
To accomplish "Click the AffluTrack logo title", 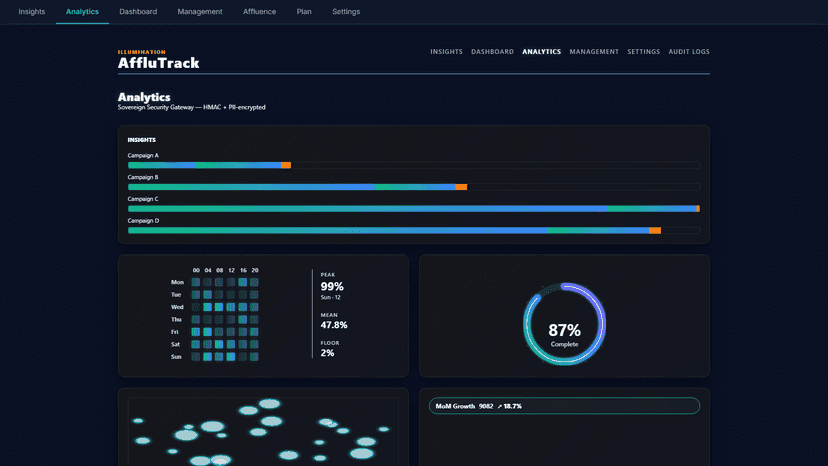I will (x=158, y=63).
